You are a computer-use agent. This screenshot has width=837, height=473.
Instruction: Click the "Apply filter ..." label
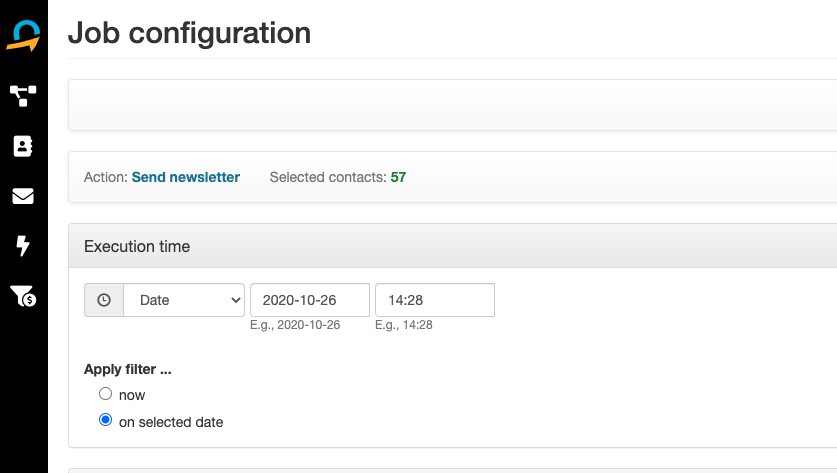(128, 369)
